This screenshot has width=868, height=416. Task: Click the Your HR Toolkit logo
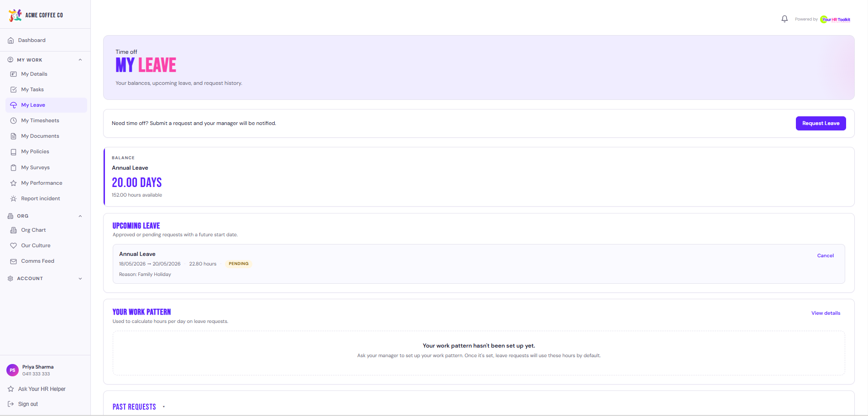835,19
